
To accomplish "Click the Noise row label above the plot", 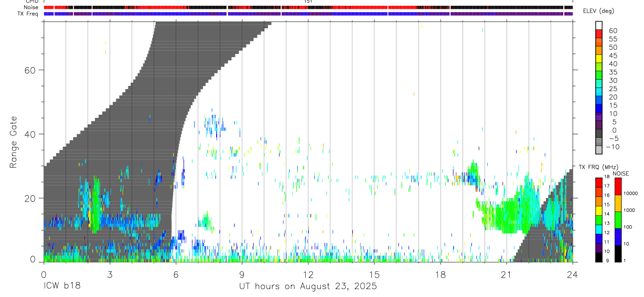I will [31, 7].
